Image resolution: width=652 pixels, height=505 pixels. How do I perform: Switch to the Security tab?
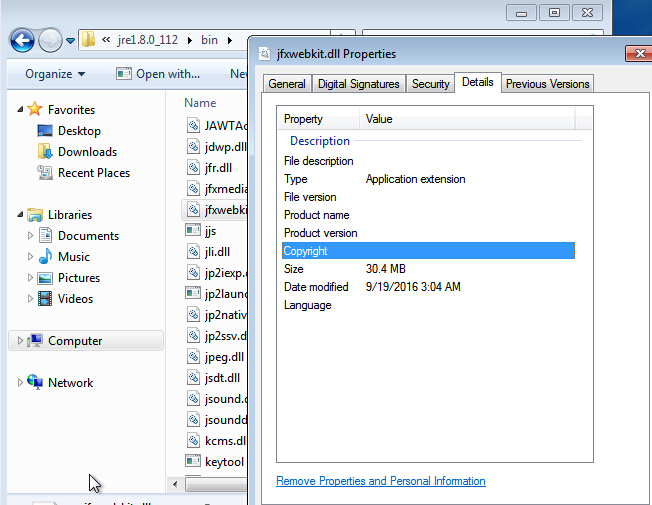click(430, 84)
